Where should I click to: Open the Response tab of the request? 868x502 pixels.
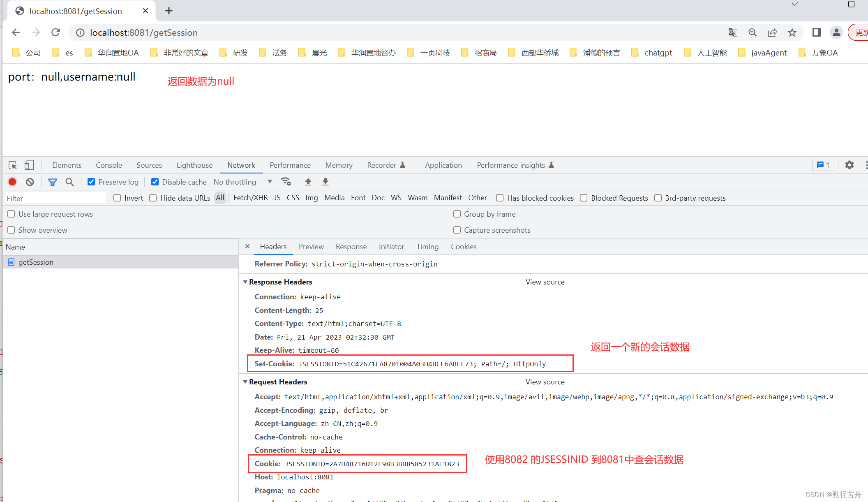(351, 246)
